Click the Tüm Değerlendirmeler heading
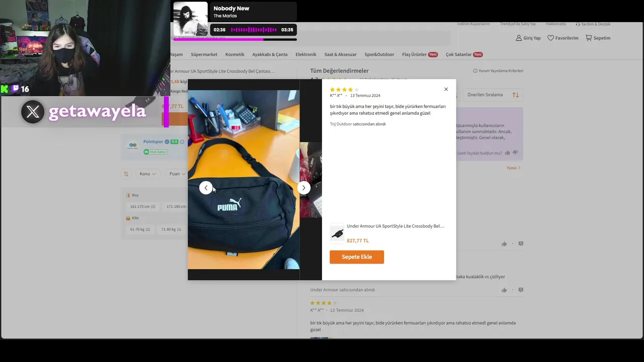Viewport: 644px width, 362px height. (x=340, y=71)
